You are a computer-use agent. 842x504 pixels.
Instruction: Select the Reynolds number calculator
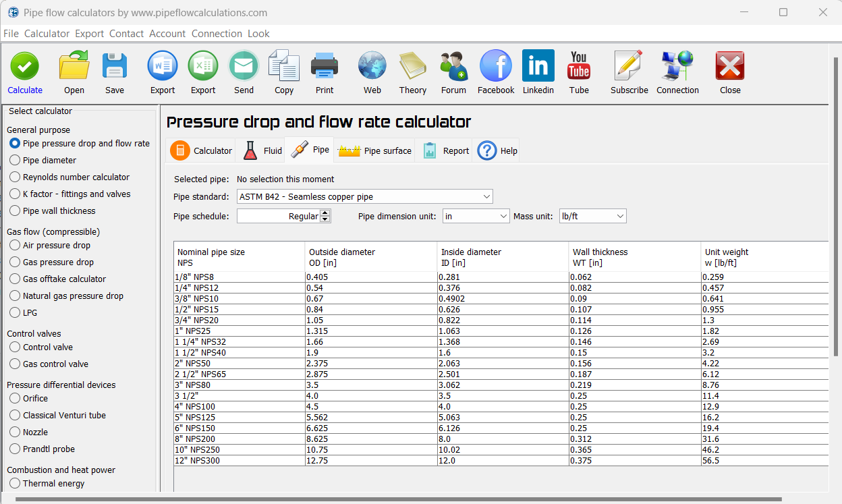pos(15,177)
